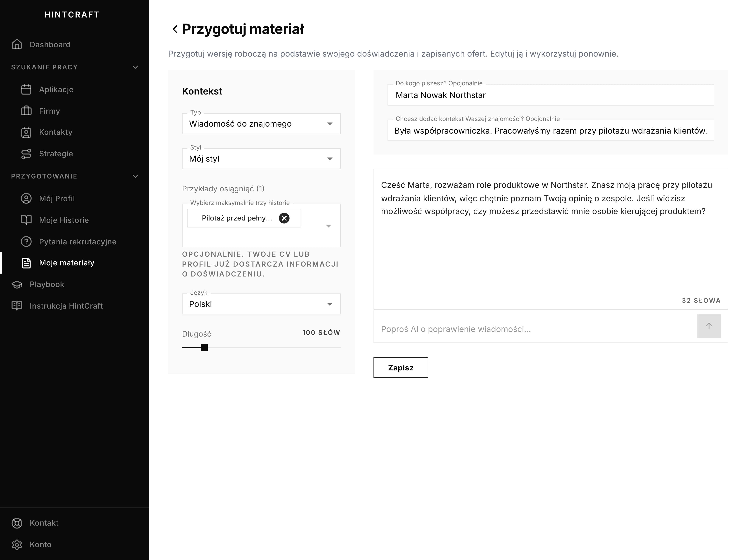Viewport: 747px width, 560px height.
Task: Click the acquaintance context field
Action: (551, 130)
